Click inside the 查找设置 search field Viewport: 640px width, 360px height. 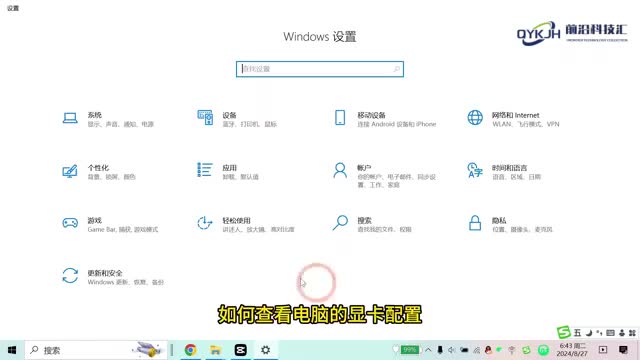tap(320, 69)
